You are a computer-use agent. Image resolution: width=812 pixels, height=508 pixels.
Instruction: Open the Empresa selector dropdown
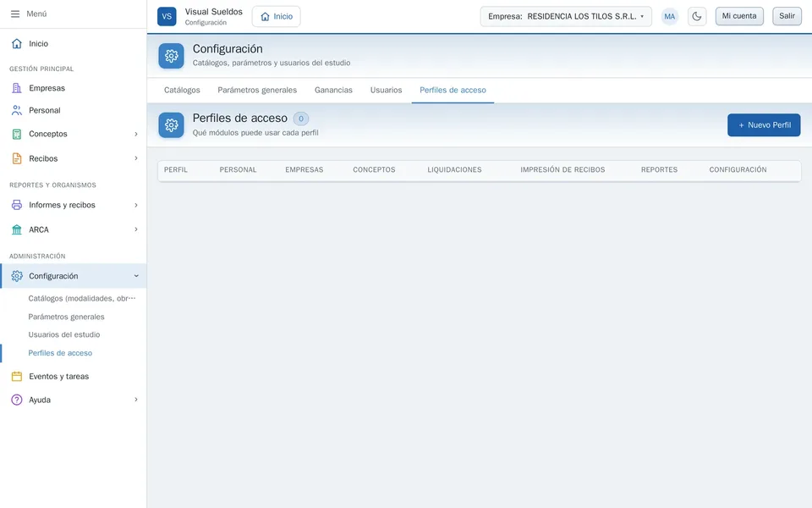[x=566, y=17]
